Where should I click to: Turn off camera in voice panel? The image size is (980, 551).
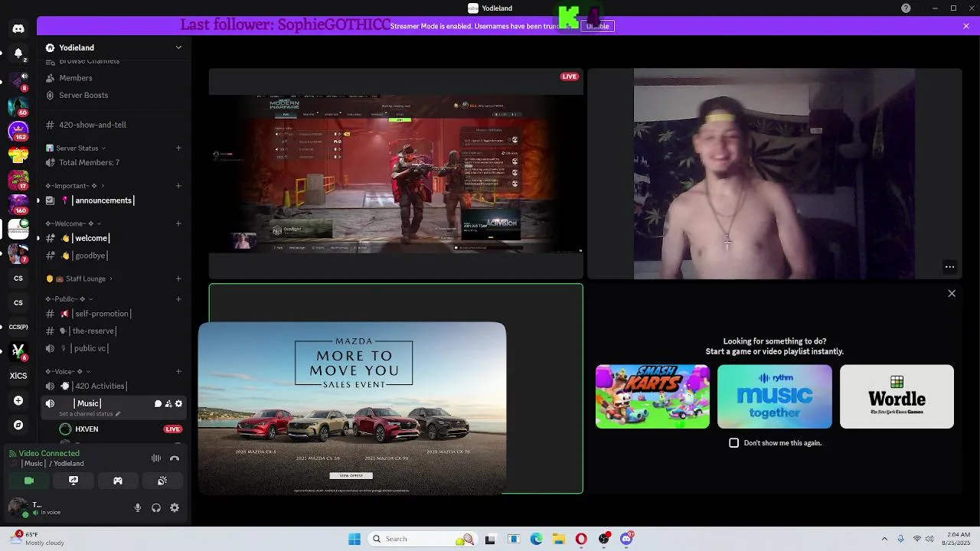coord(29,481)
